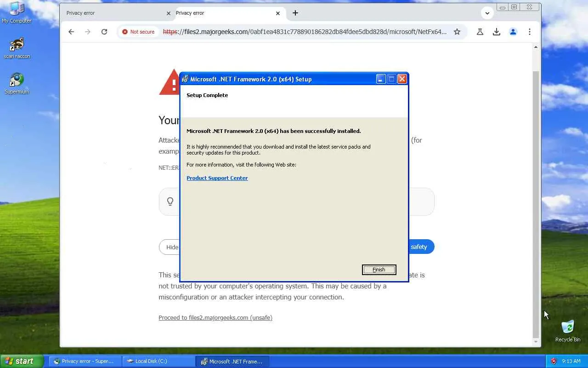588x368 pixels.
Task: Minimize the .NET Framework Setup dialog
Action: pos(381,79)
